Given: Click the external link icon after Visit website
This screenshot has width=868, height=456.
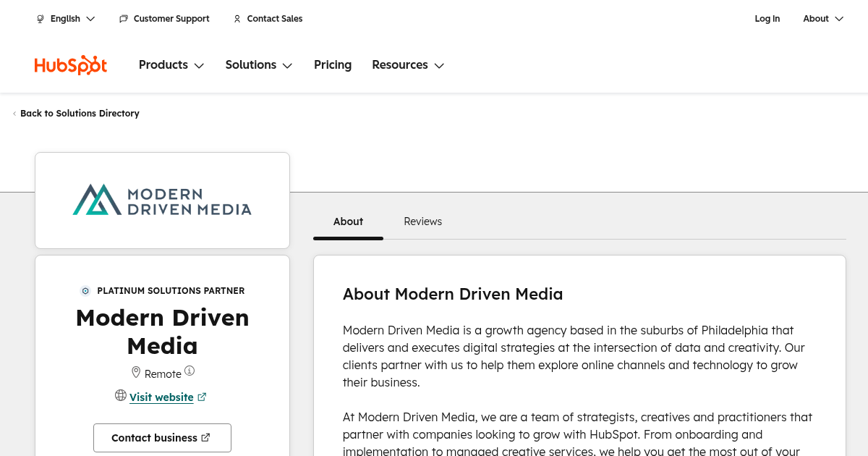Looking at the screenshot, I should [x=203, y=397].
